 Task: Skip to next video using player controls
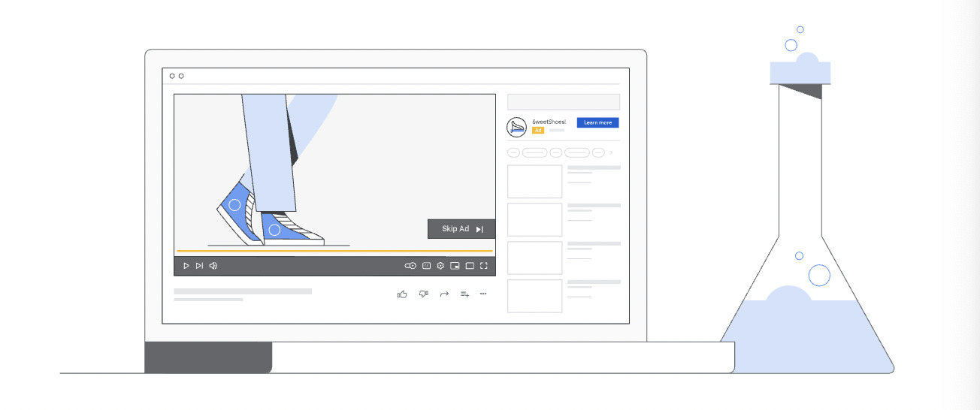coord(199,266)
